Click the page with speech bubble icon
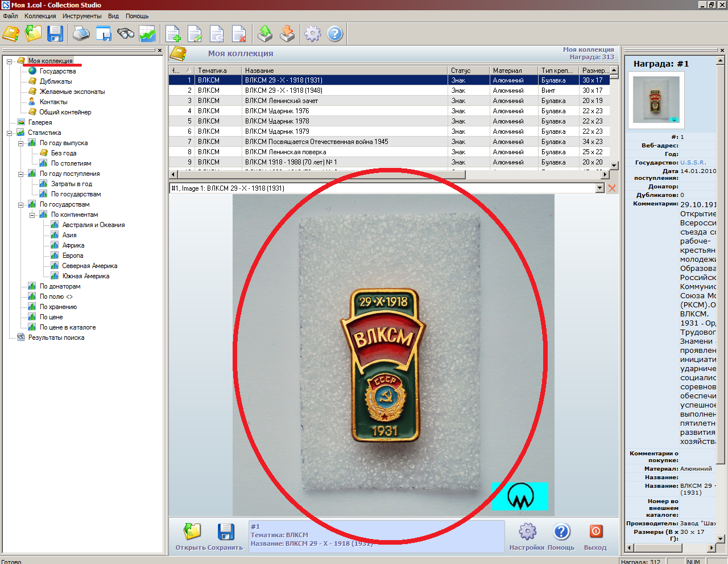The width and height of the screenshot is (728, 564). coord(217,34)
